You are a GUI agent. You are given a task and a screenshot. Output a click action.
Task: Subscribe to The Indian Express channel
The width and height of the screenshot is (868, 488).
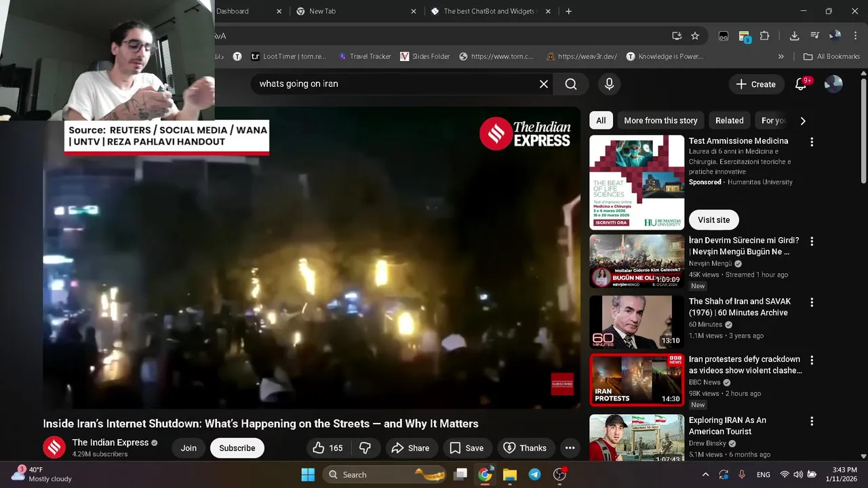(x=237, y=448)
